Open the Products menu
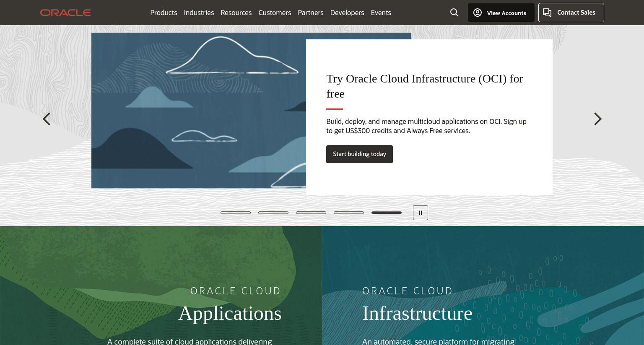 pyautogui.click(x=164, y=13)
